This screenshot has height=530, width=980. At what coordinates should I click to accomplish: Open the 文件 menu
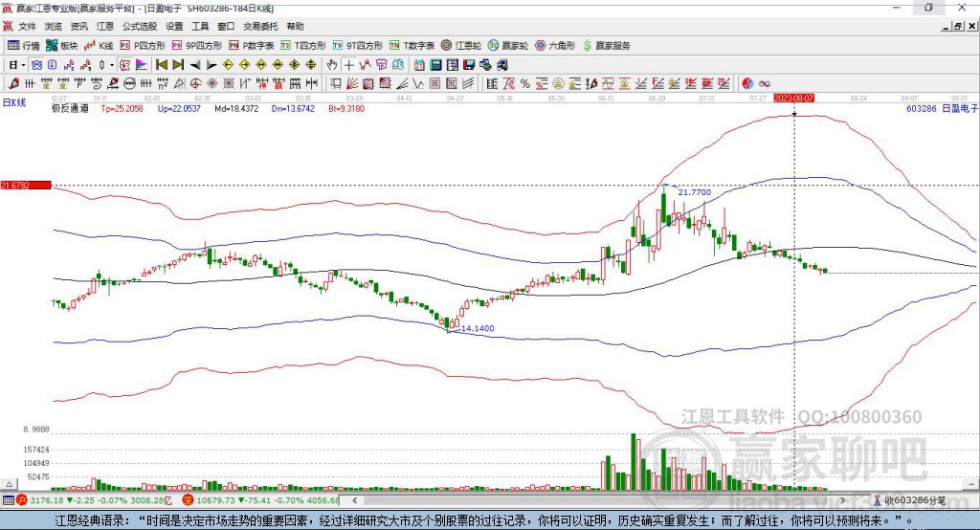pos(27,26)
